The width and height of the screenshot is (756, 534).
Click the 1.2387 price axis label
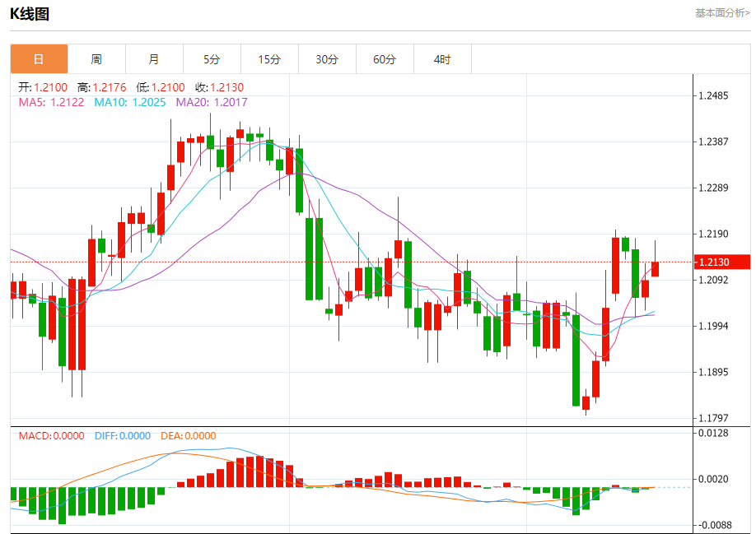[713, 142]
